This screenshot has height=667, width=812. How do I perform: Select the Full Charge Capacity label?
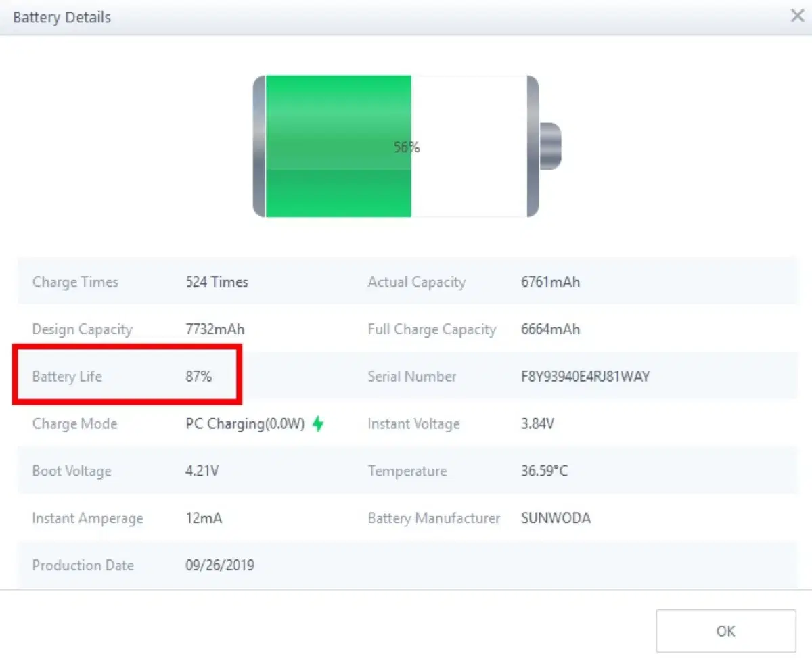click(x=432, y=329)
